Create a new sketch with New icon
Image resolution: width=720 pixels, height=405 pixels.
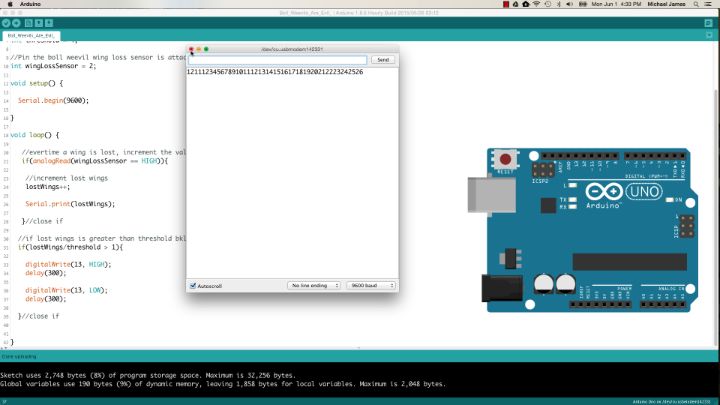(x=28, y=23)
